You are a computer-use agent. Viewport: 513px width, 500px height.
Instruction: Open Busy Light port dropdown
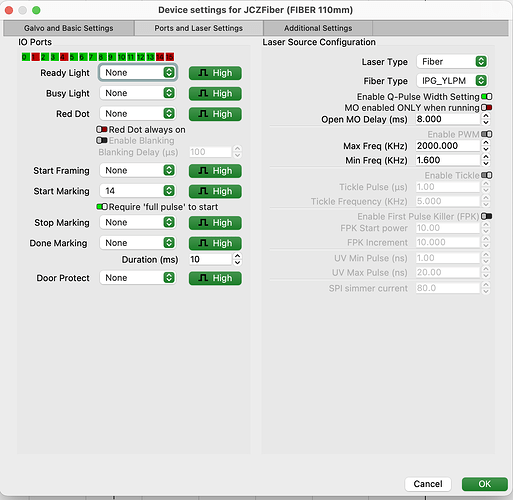click(138, 93)
